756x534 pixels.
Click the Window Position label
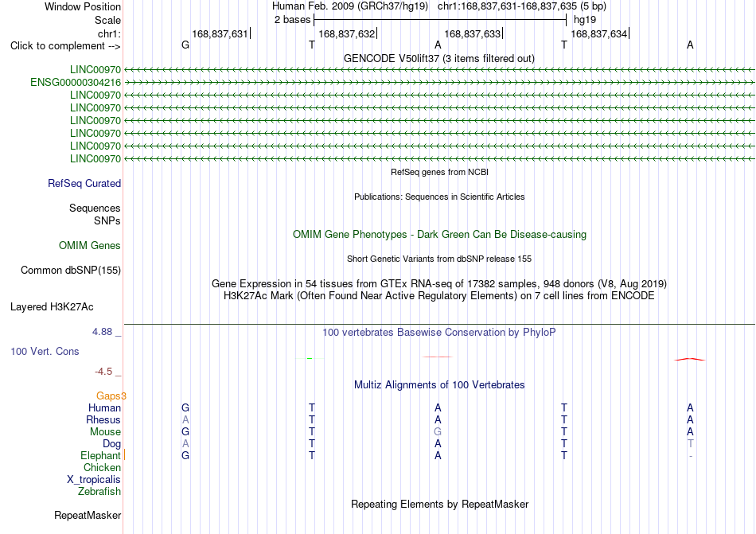83,6
